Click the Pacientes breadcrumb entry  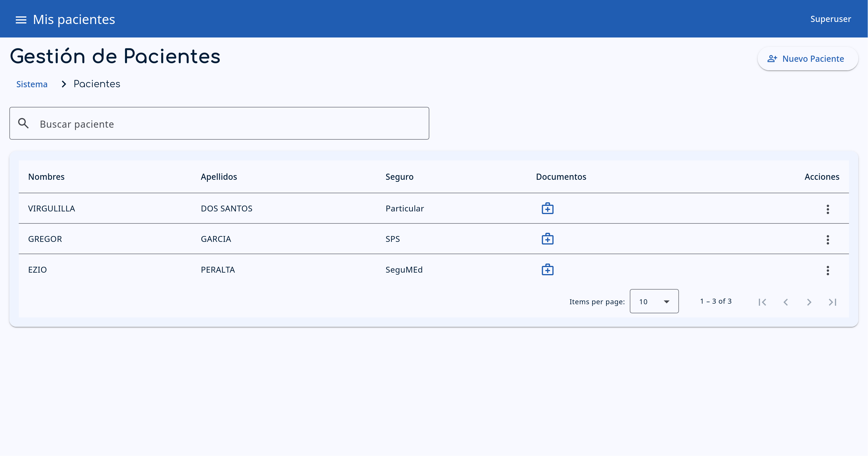pyautogui.click(x=97, y=84)
